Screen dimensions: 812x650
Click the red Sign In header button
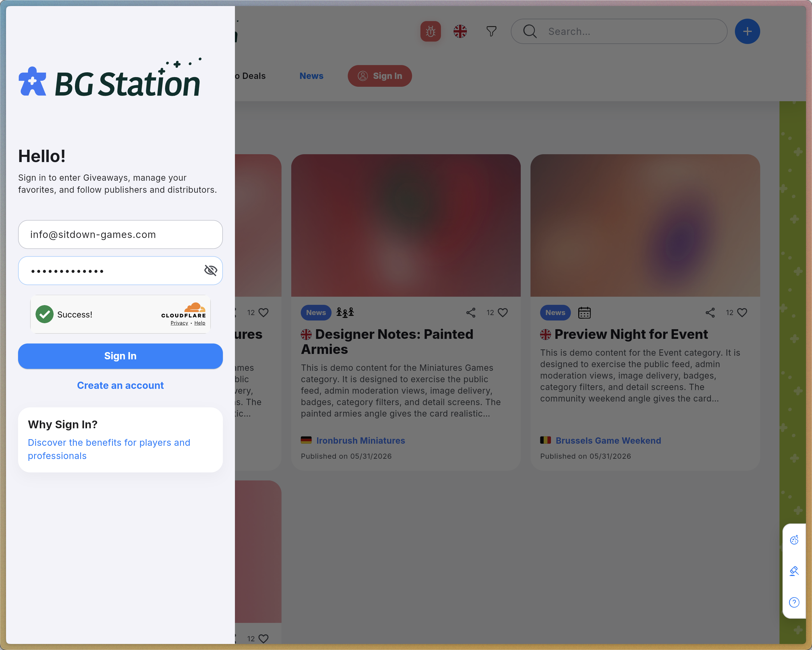[x=379, y=76]
